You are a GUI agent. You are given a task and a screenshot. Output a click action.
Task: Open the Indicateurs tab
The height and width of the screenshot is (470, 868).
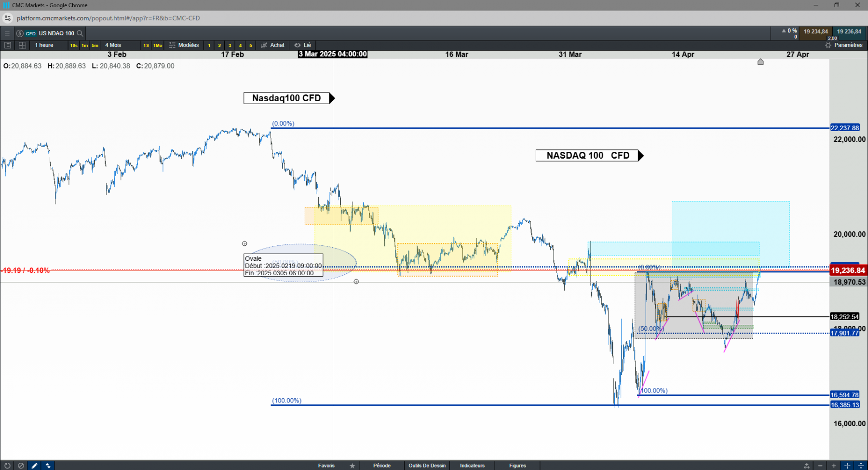tap(472, 466)
